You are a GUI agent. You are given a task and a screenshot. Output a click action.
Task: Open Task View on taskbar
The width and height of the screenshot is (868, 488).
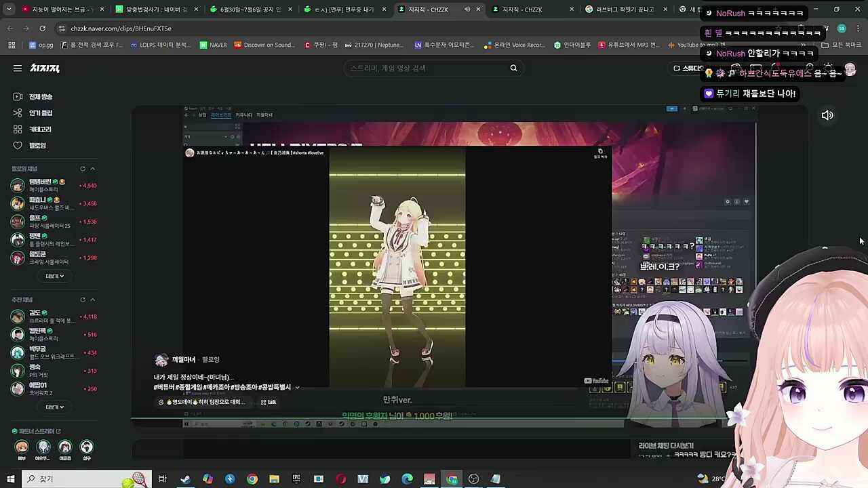click(x=163, y=479)
